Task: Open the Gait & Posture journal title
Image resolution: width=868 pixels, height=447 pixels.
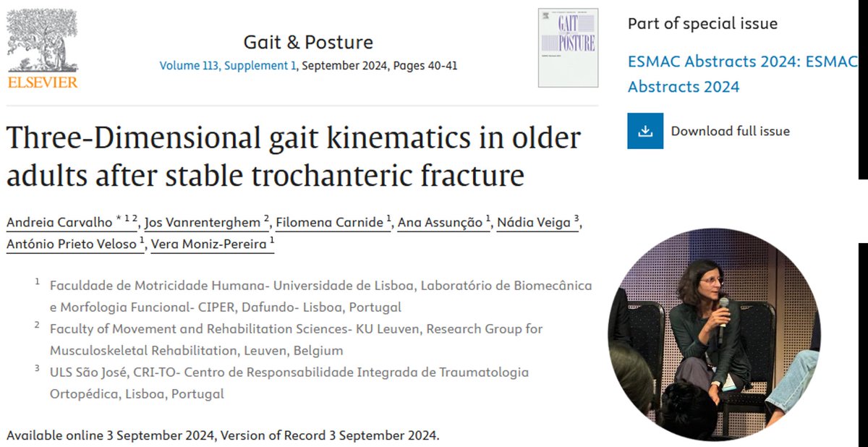Action: pyautogui.click(x=308, y=41)
